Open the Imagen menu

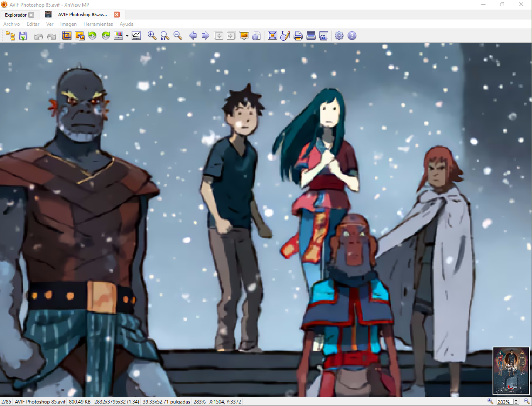click(69, 24)
